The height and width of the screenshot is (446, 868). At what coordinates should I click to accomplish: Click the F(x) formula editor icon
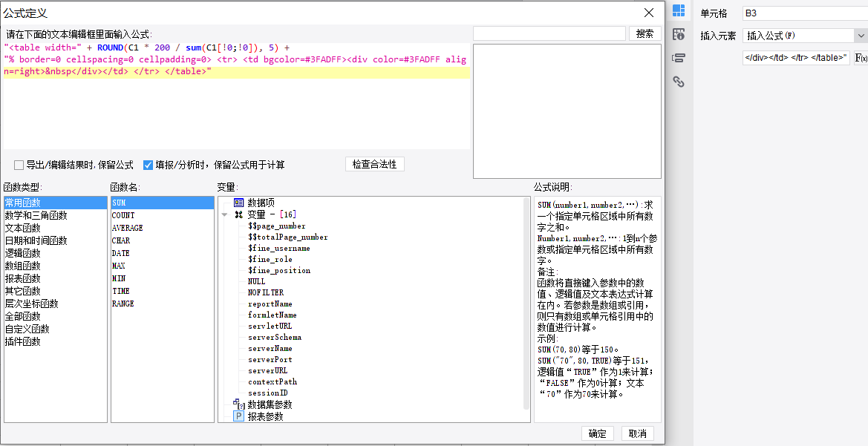click(861, 58)
